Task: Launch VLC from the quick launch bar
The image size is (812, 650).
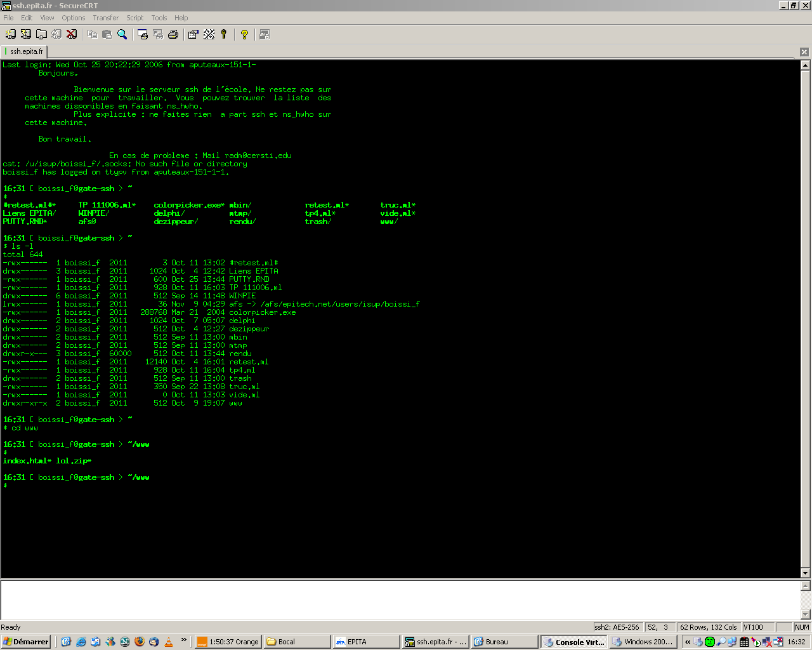Action: point(169,642)
